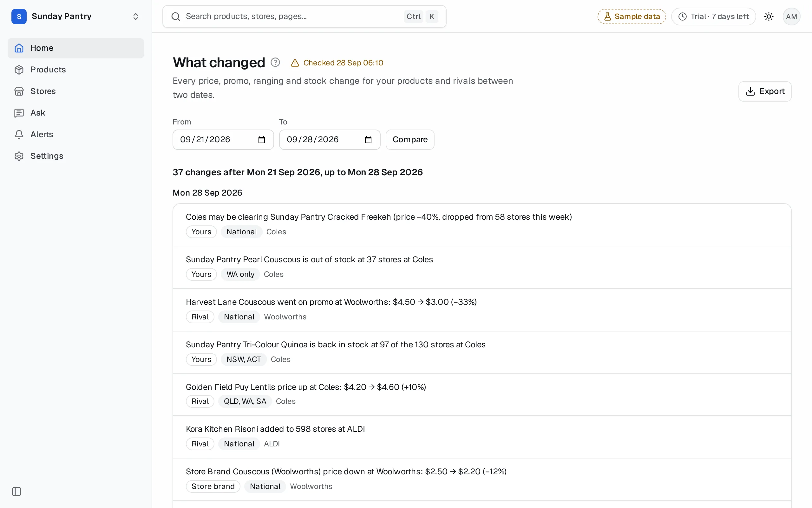Open Tri-Colour Quinoa back in stock entry
The width and height of the screenshot is (812, 508).
[x=482, y=352]
